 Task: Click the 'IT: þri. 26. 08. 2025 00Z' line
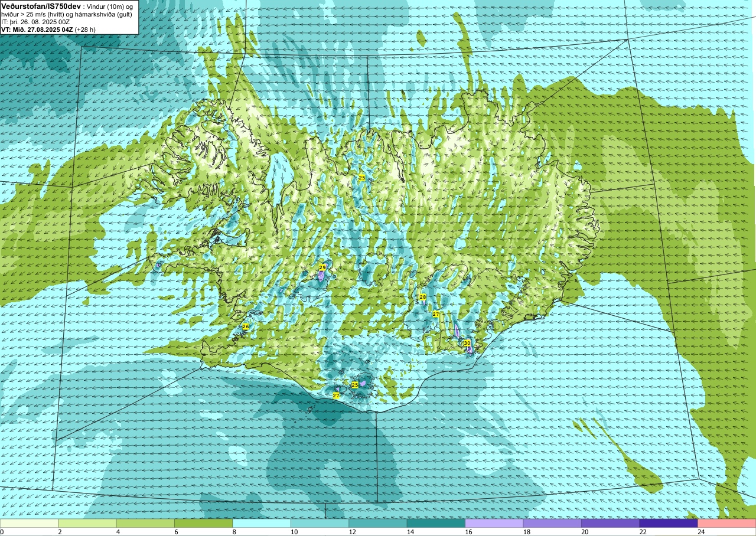pyautogui.click(x=35, y=22)
